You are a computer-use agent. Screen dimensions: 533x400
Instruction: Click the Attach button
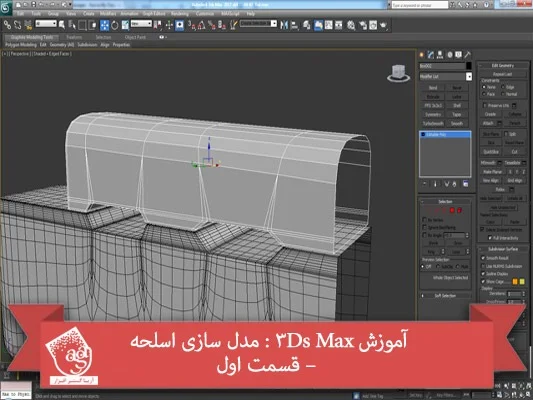488,123
